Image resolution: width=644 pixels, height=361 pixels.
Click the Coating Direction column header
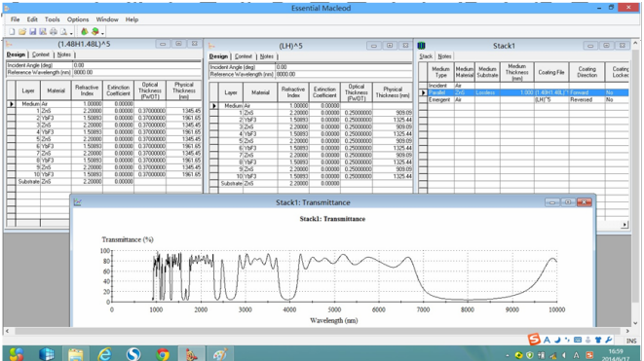[587, 72]
